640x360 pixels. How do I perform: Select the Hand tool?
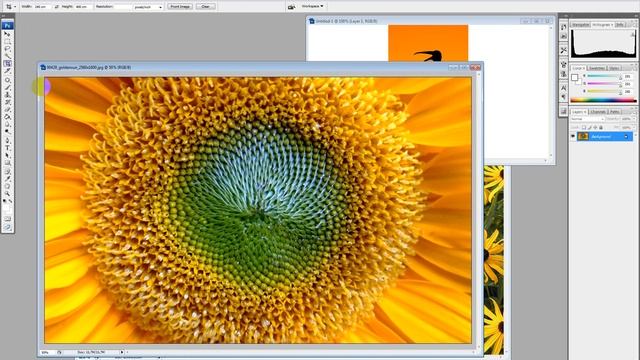pos(7,186)
